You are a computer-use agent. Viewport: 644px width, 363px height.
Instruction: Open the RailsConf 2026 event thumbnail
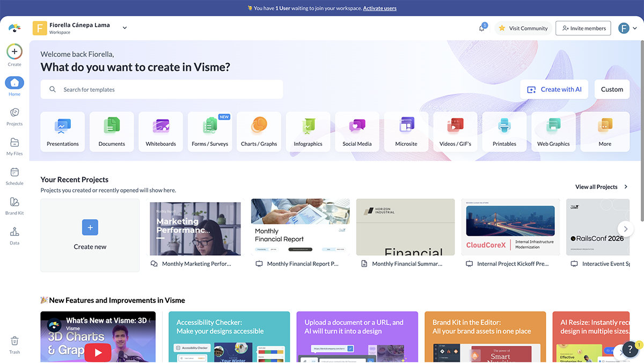click(x=598, y=227)
